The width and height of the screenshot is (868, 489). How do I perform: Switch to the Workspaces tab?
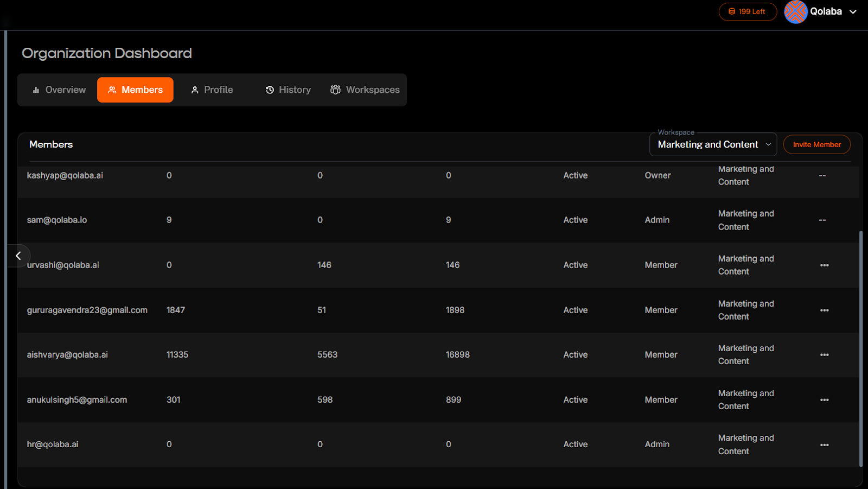pos(365,90)
